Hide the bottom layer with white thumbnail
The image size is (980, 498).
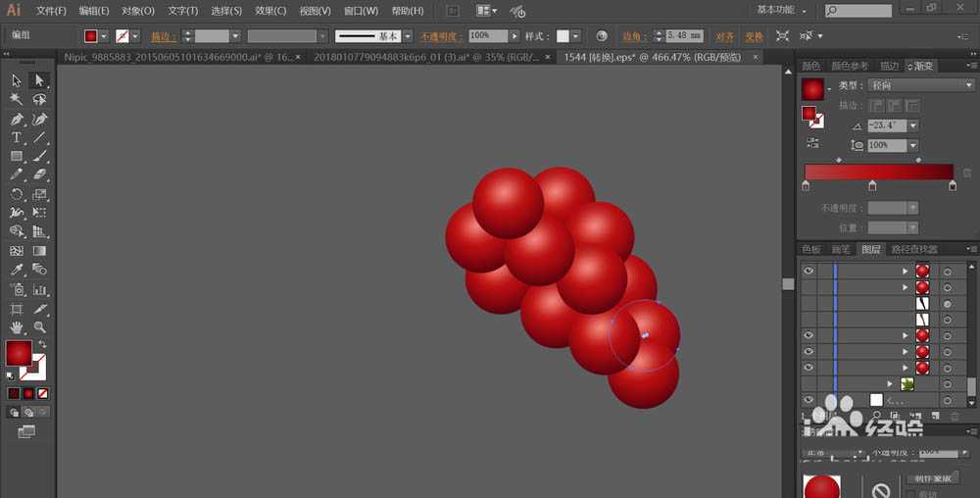(x=808, y=400)
